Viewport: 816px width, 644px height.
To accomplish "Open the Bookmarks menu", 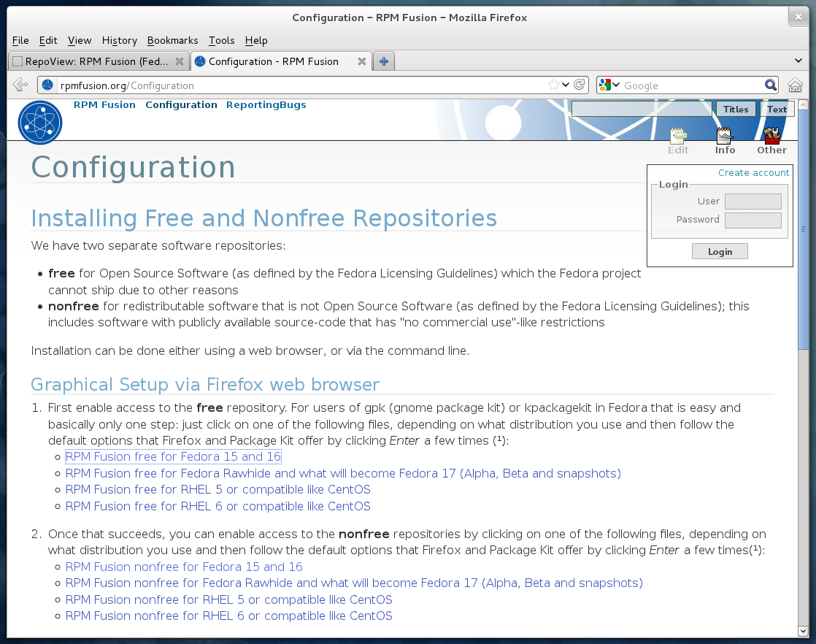I will click(173, 41).
